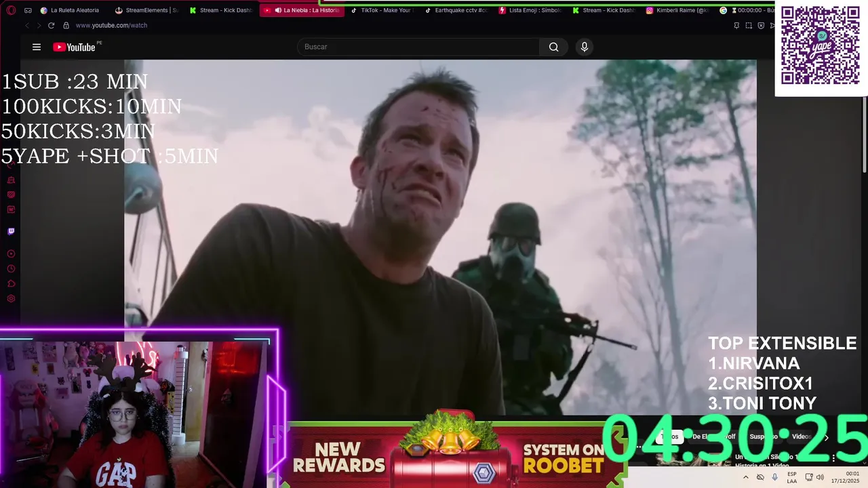Switch to TikTok - Make Your tab

381,10
